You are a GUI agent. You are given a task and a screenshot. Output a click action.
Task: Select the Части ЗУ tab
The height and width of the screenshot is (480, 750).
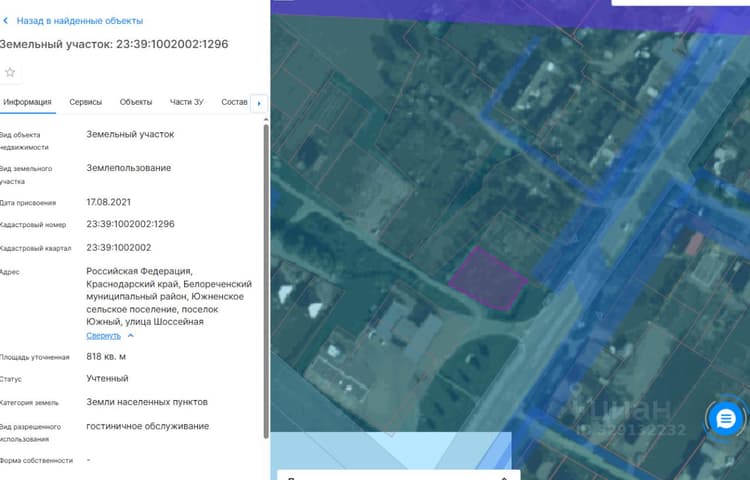[187, 102]
